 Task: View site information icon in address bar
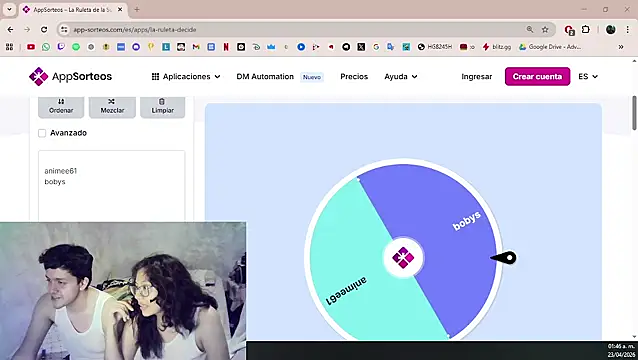[64, 30]
